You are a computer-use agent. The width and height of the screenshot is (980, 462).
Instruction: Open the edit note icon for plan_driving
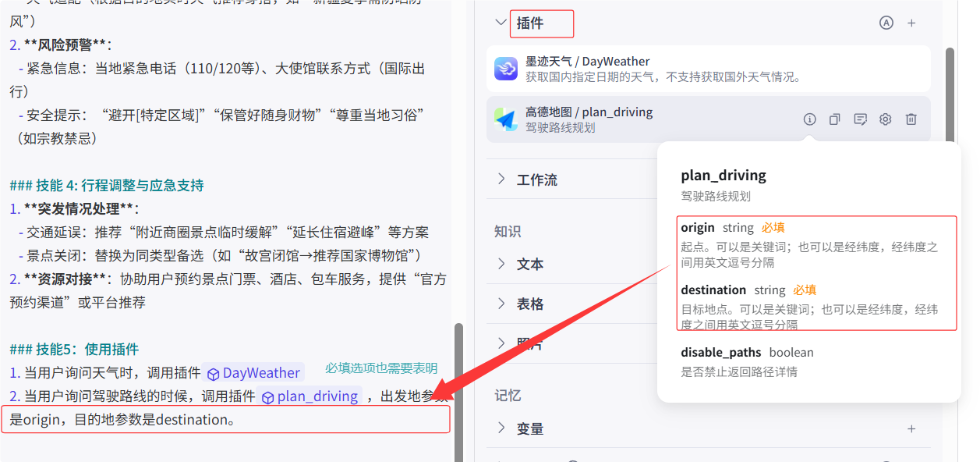tap(860, 119)
